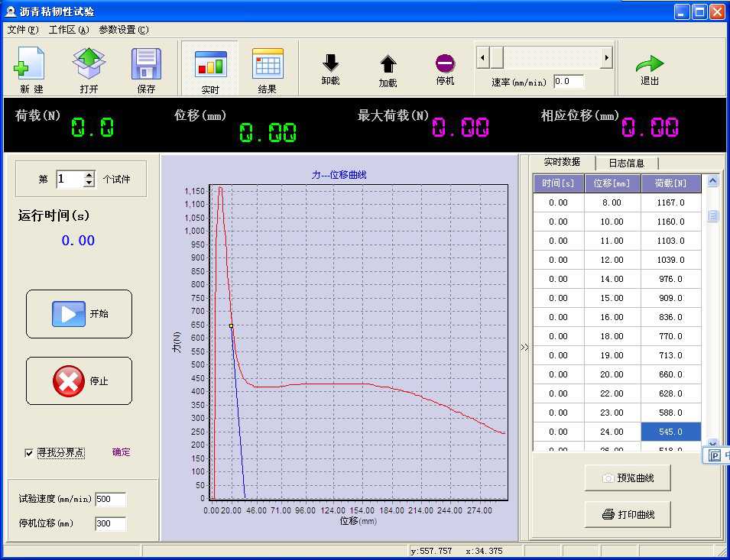Select the cell with load 976.0
The width and height of the screenshot is (730, 560).
(x=671, y=279)
